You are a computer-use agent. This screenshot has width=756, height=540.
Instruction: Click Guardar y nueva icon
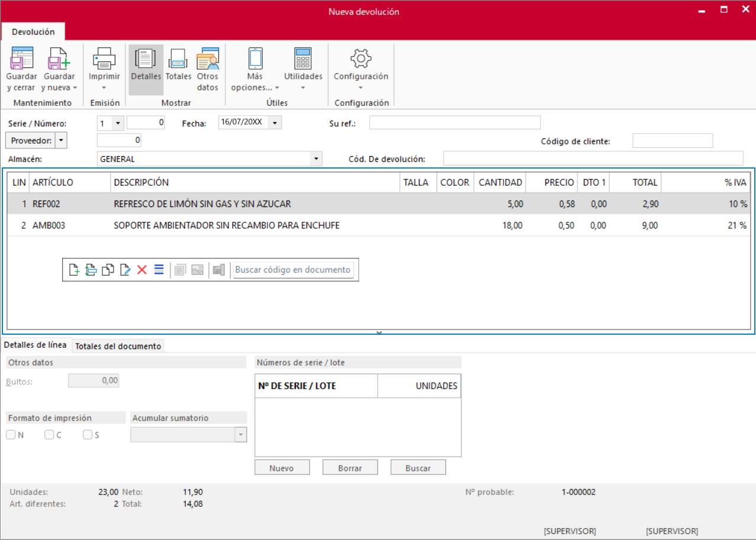59,59
